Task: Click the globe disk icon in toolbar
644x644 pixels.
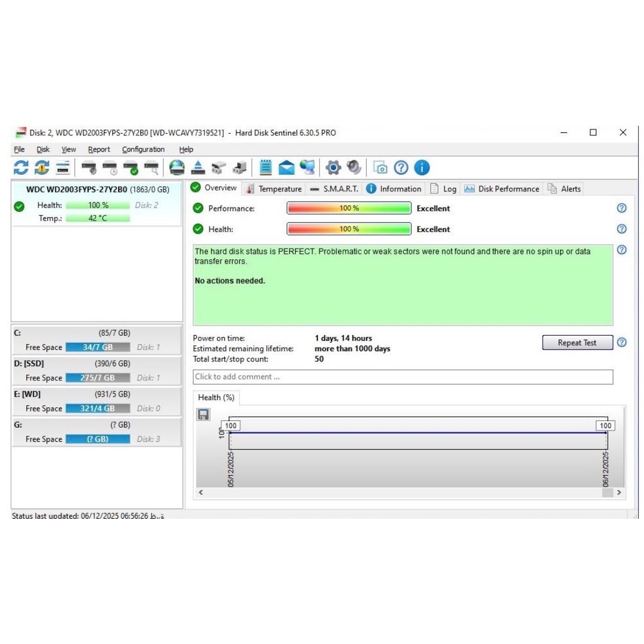Action: 177,168
